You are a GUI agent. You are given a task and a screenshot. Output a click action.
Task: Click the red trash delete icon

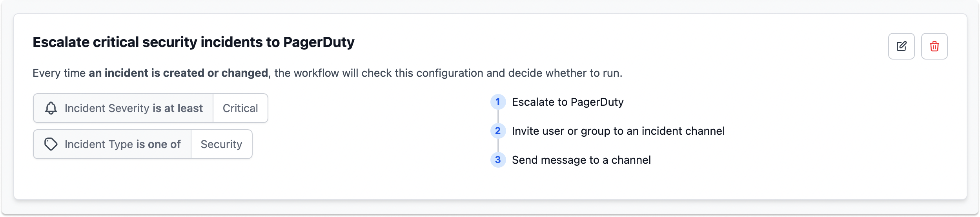[x=934, y=46]
